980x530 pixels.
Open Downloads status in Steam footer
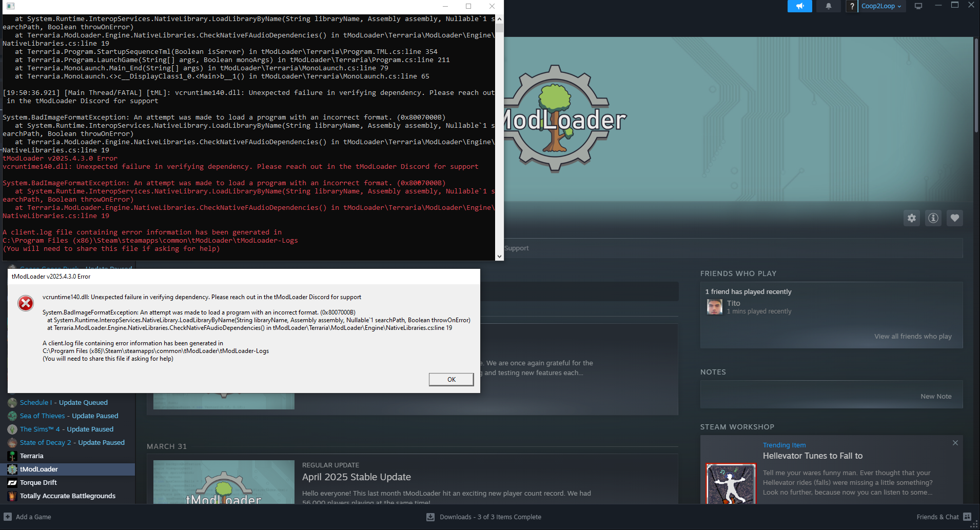484,517
